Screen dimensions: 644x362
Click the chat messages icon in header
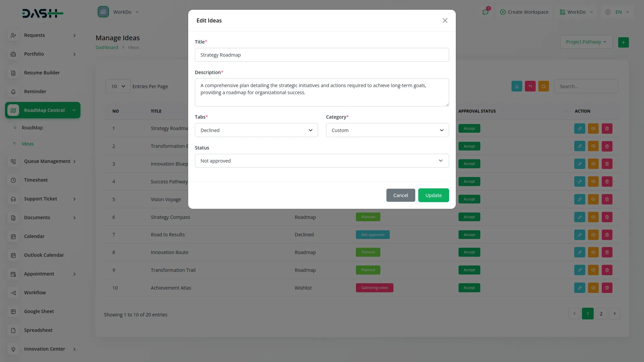[x=485, y=12]
